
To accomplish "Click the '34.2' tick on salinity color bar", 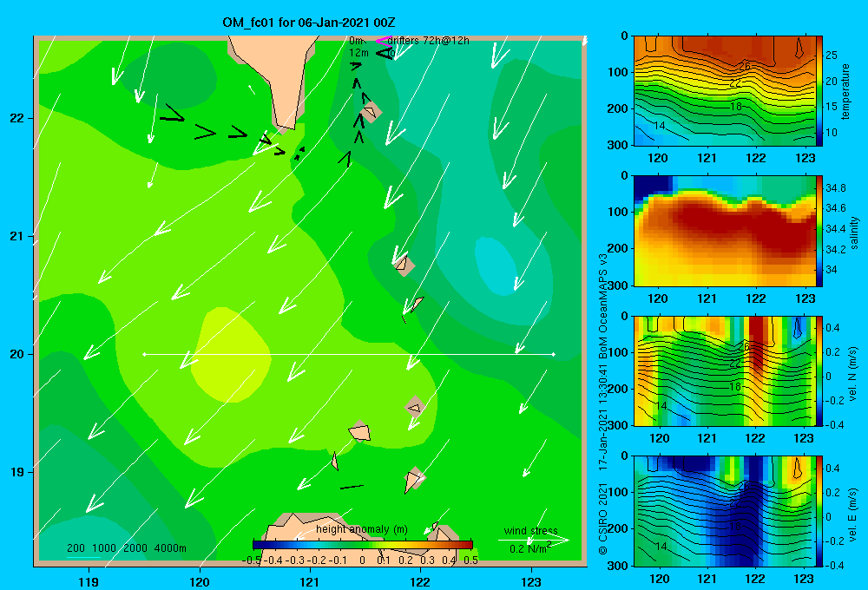I will coord(836,249).
